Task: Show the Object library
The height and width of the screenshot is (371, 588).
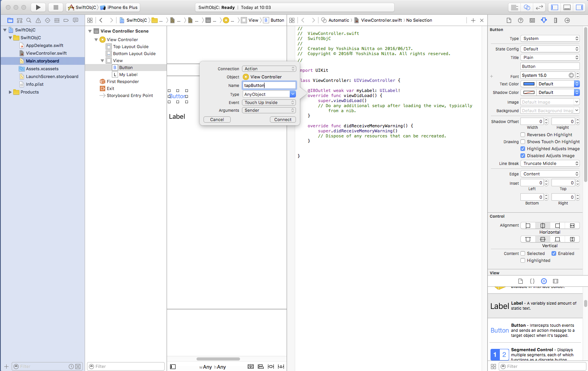Action: pos(544,281)
